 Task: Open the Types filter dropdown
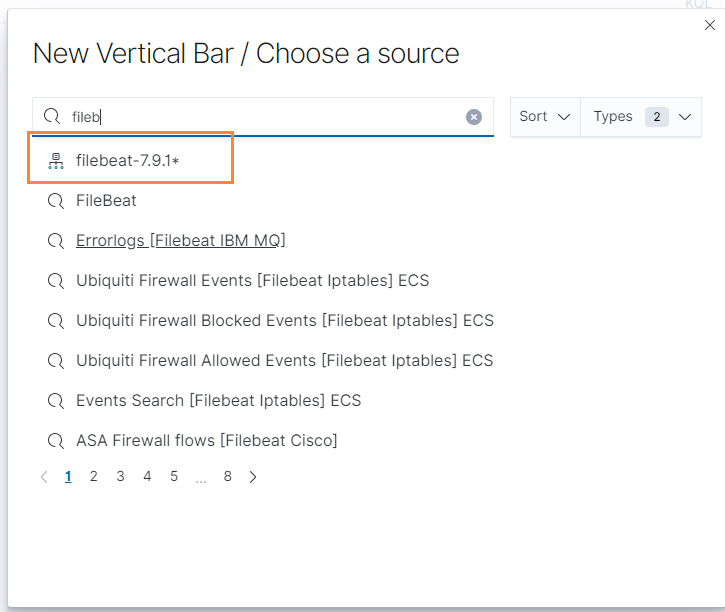[641, 117]
